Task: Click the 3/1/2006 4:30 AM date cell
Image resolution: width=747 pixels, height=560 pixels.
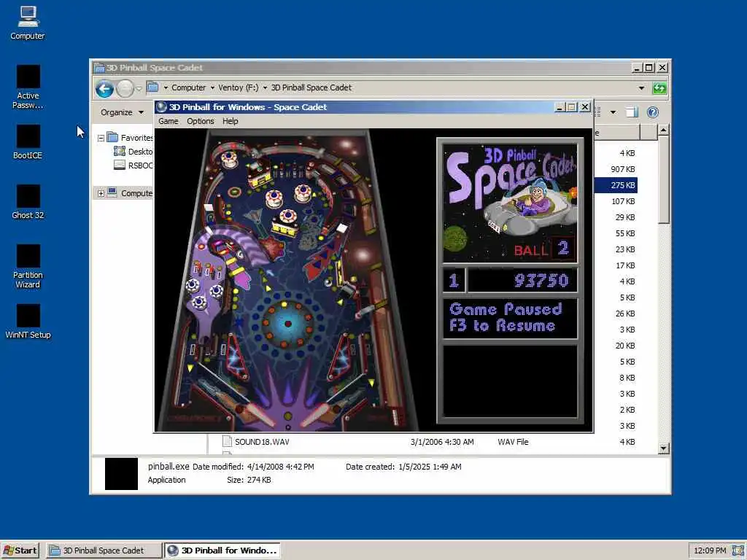Action: coord(442,442)
